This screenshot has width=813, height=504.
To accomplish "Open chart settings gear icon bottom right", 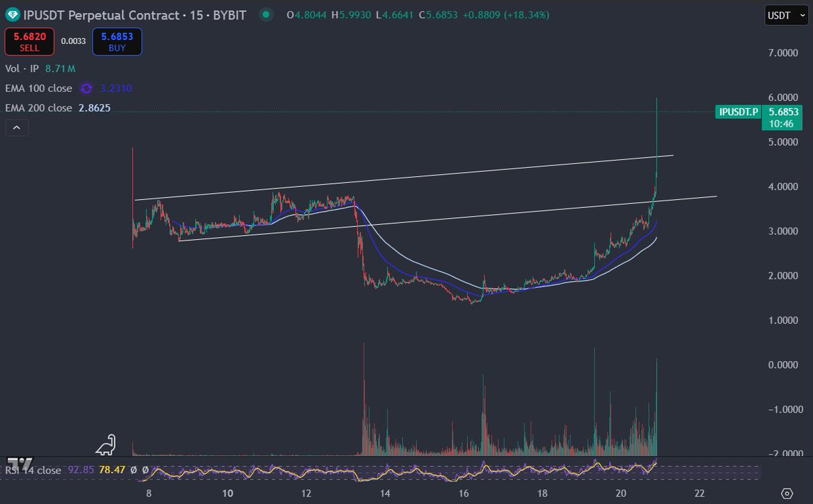I will pyautogui.click(x=787, y=492).
